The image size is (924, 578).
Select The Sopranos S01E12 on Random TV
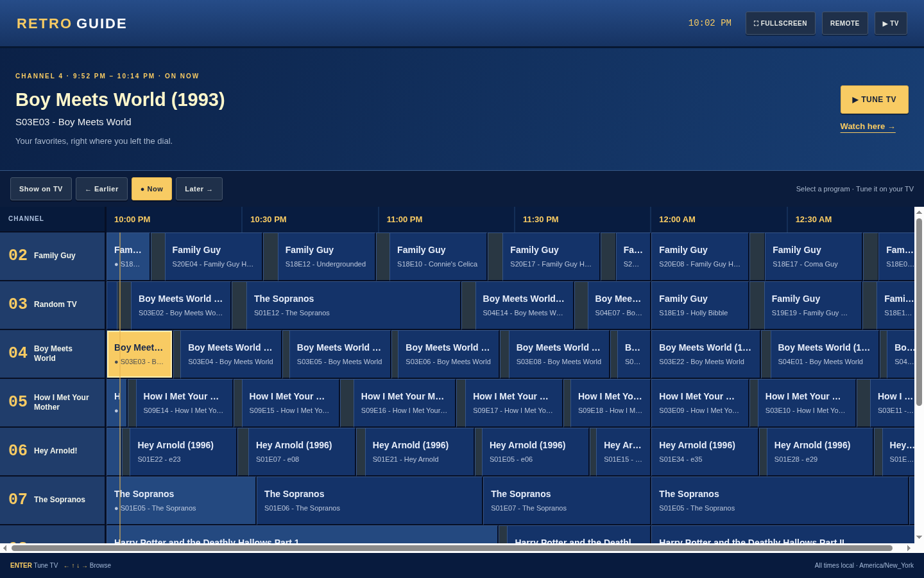click(x=354, y=305)
